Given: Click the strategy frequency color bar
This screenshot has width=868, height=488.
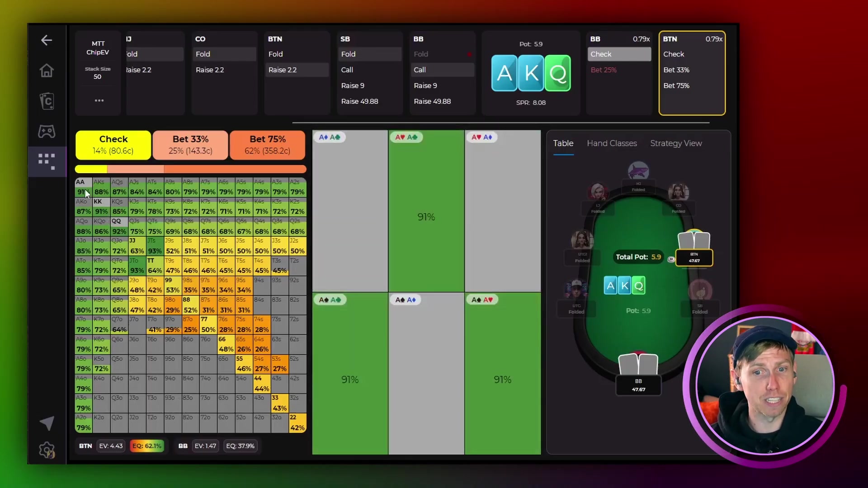Looking at the screenshot, I should click(190, 169).
